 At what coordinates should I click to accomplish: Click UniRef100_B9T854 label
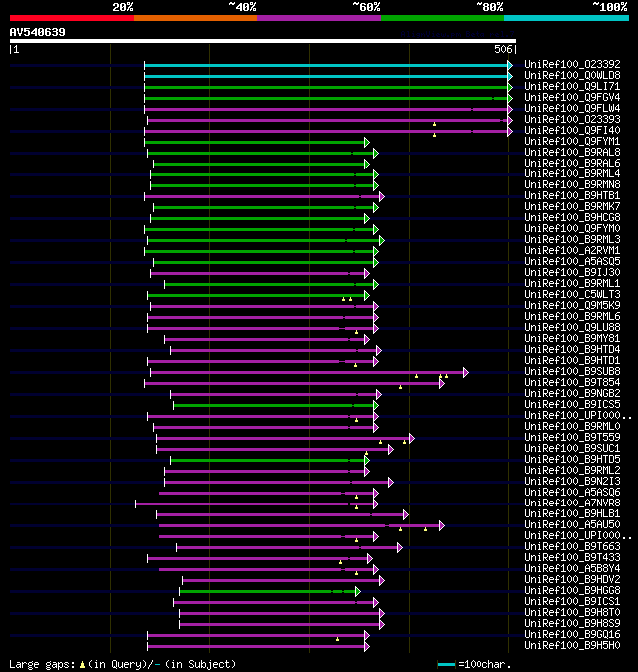[572, 382]
